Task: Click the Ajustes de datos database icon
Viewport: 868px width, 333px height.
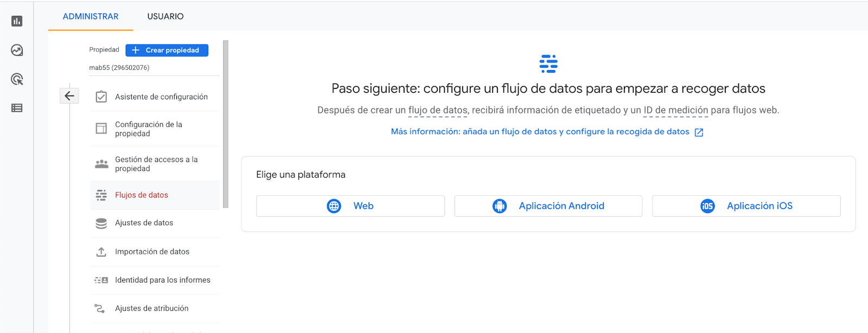Action: coord(101,223)
